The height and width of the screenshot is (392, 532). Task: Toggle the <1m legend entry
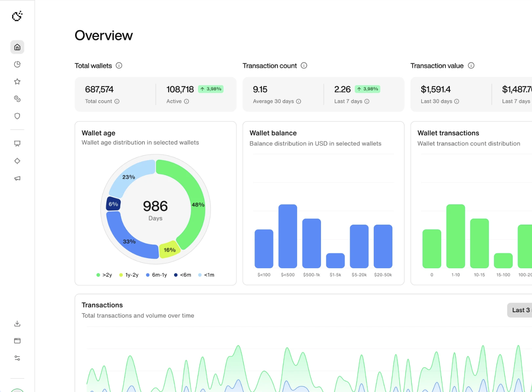pos(206,275)
